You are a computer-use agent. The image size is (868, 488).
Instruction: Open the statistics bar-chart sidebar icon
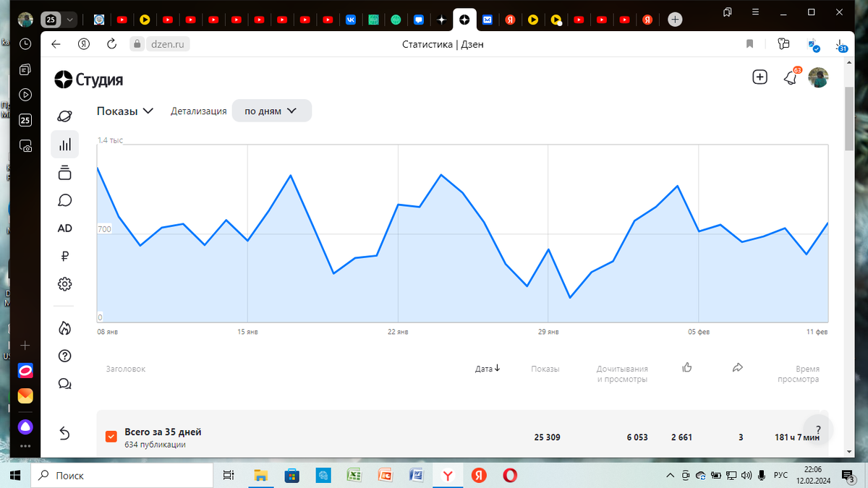point(65,145)
